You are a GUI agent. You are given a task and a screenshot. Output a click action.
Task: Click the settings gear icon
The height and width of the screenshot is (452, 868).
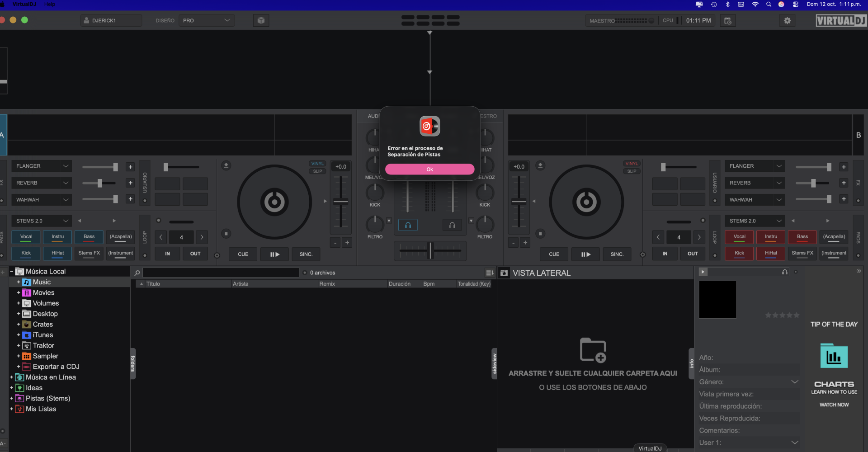tap(787, 21)
